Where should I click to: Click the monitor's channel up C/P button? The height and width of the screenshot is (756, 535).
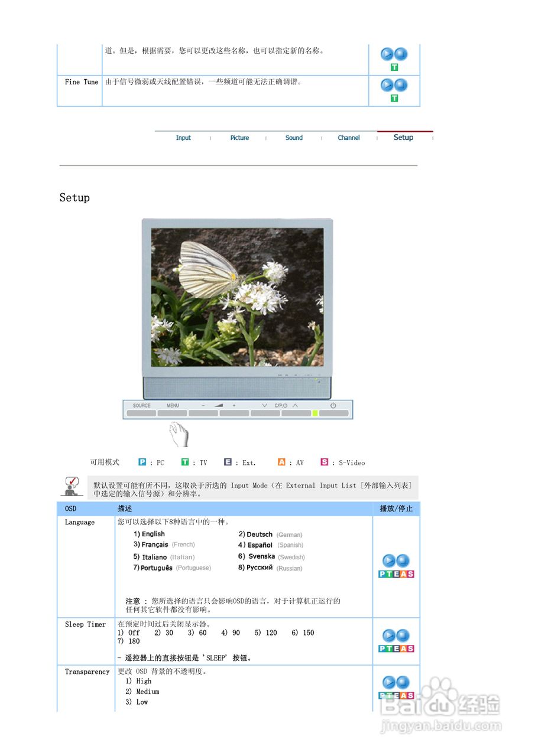[x=296, y=413]
